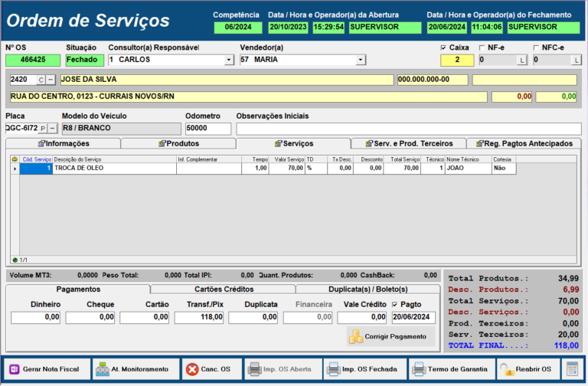Click the CPF field 000.000.000-00
The width and height of the screenshot is (588, 386).
[433, 80]
